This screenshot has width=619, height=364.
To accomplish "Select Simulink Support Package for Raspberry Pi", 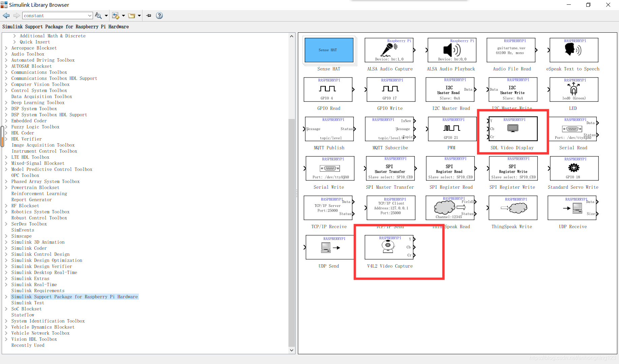I will pos(74,297).
